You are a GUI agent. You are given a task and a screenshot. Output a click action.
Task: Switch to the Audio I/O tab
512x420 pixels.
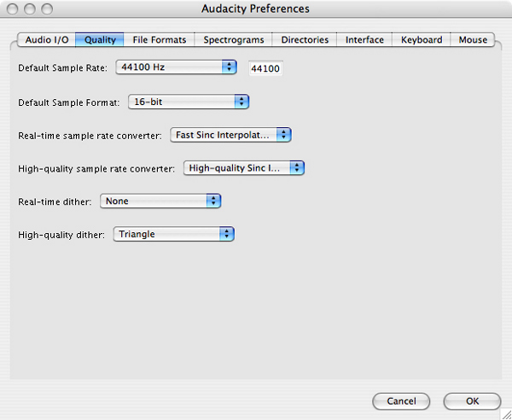click(x=46, y=40)
